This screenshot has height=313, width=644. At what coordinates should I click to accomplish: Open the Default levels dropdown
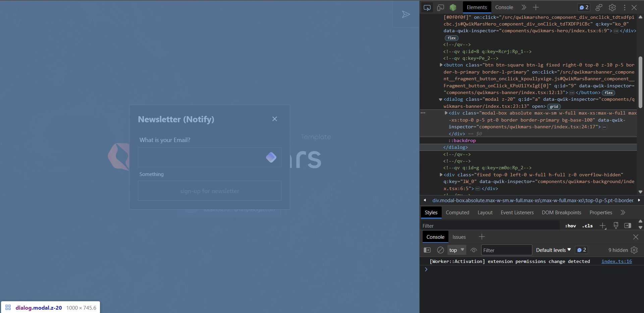coord(552,250)
